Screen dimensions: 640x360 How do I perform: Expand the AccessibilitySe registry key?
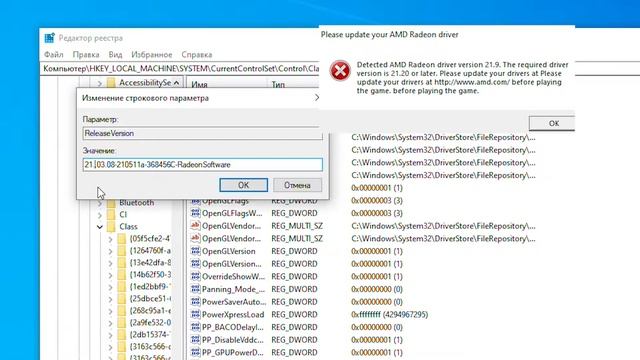(100, 83)
